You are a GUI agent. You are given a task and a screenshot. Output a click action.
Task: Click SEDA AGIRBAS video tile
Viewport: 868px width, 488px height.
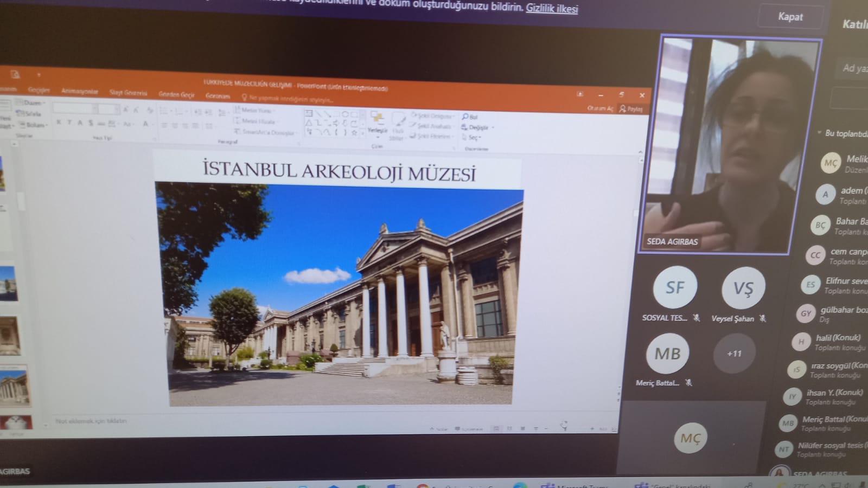(730, 145)
